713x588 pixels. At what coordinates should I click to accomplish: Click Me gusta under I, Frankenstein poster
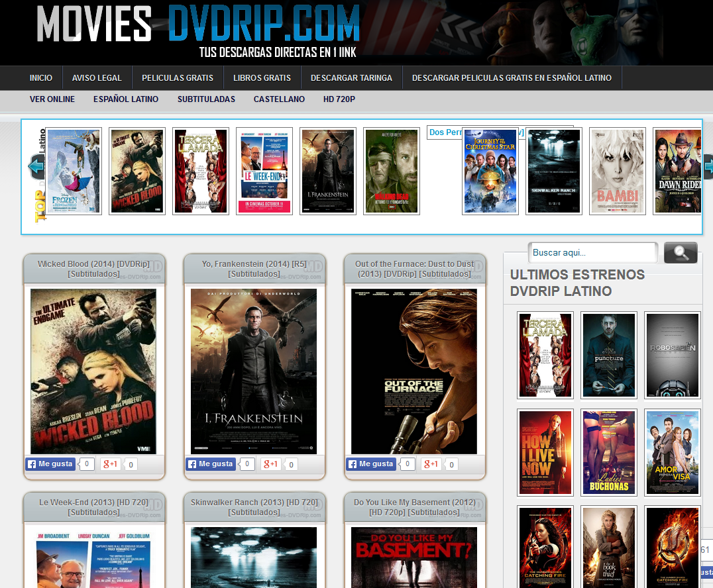[211, 464]
